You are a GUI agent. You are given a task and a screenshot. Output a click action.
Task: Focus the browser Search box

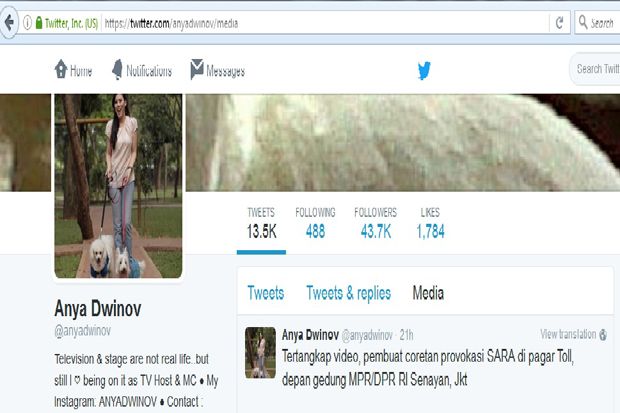(597, 23)
